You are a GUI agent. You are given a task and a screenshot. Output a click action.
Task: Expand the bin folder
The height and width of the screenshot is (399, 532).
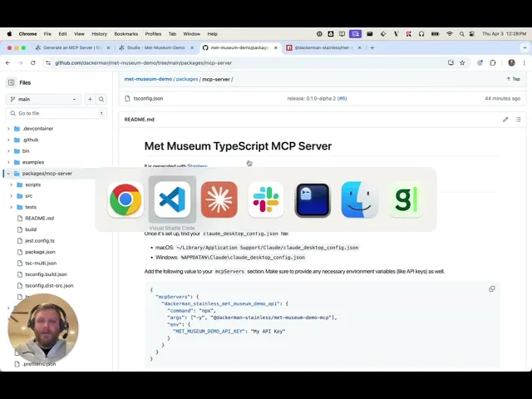pos(8,151)
